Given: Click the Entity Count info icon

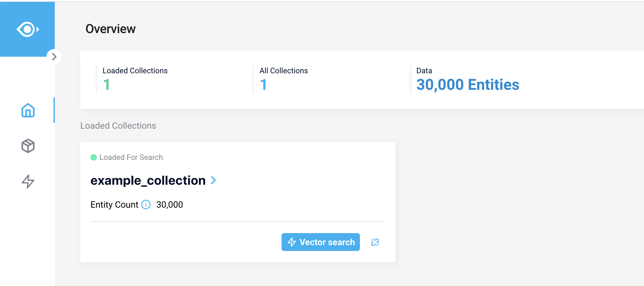Looking at the screenshot, I should coord(146,204).
